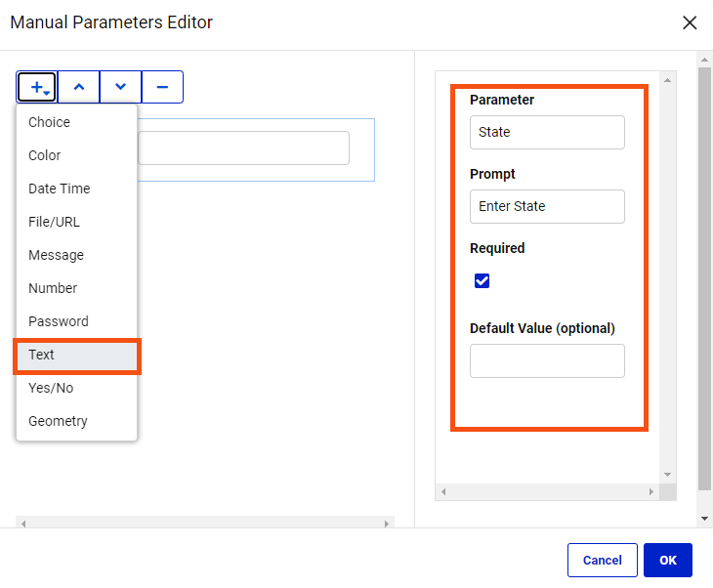Click the Default Value input box
Viewport: 713px width, 588px height.
[547, 360]
